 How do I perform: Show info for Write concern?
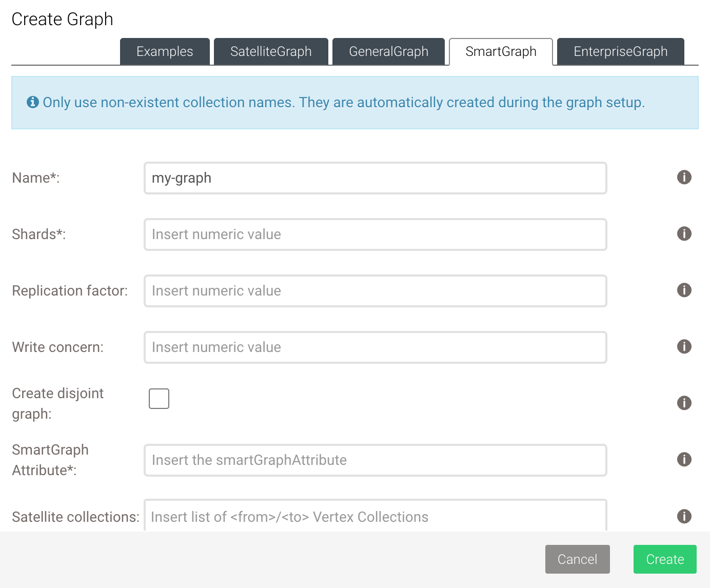pyautogui.click(x=684, y=347)
